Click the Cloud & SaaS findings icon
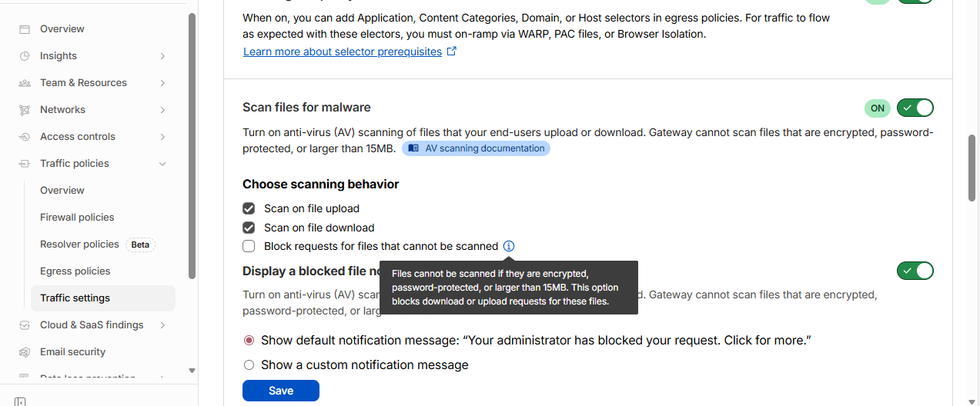Screen dimensions: 980x406 (x=25, y=325)
